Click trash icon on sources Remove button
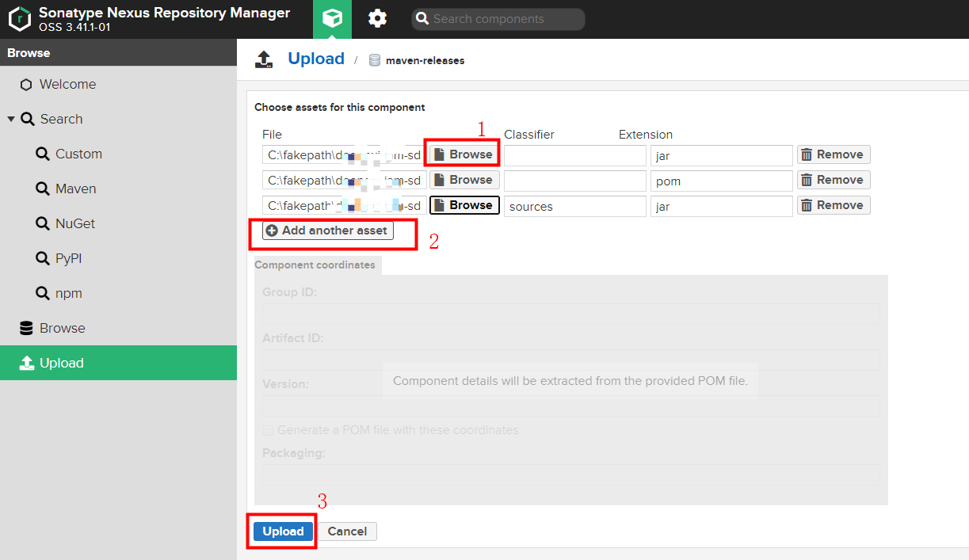 pyautogui.click(x=807, y=205)
